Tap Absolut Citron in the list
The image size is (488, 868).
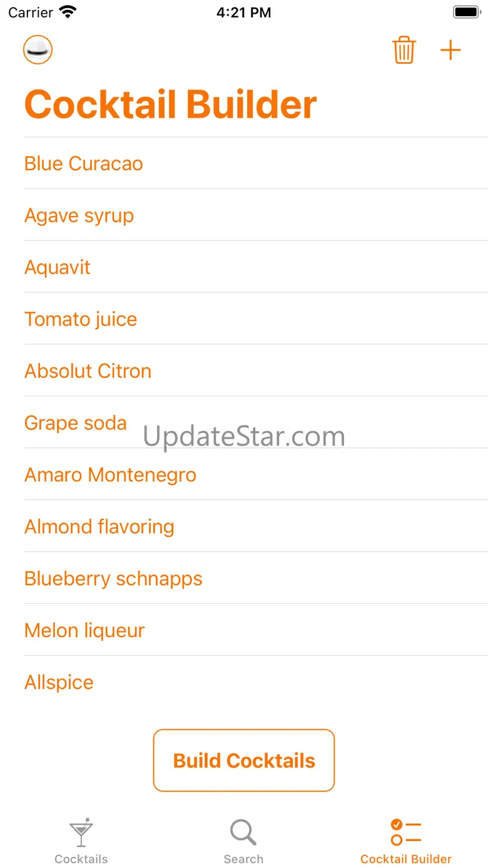[x=88, y=371]
